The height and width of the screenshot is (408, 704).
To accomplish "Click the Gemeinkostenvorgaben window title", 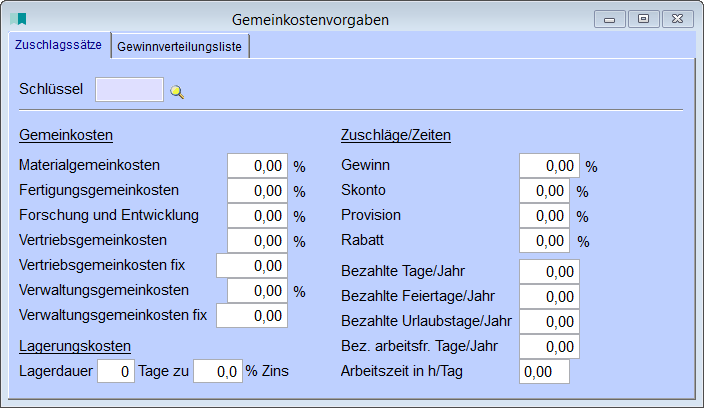I will [310, 20].
